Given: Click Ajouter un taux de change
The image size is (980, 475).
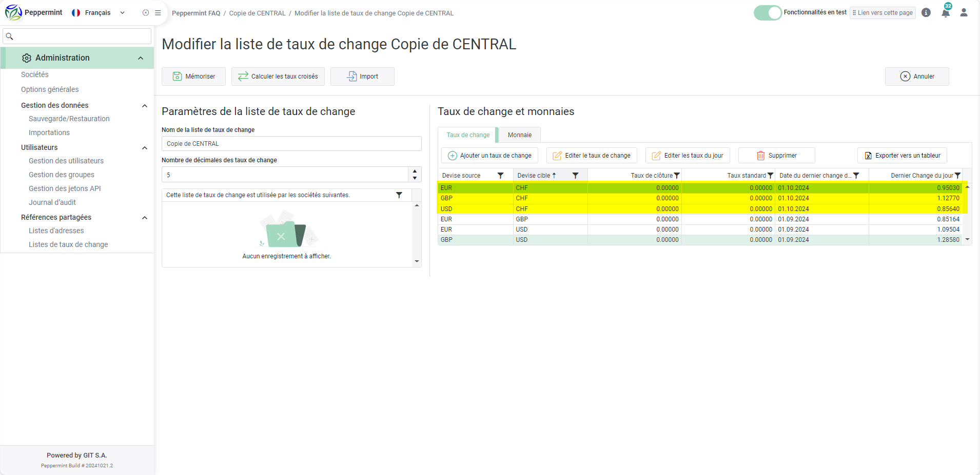Looking at the screenshot, I should (489, 156).
